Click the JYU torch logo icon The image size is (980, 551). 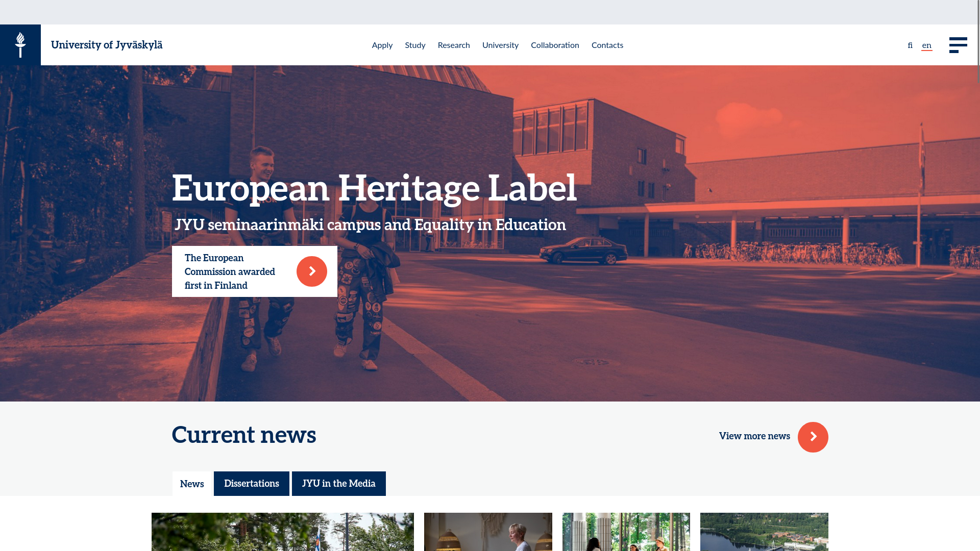(20, 45)
